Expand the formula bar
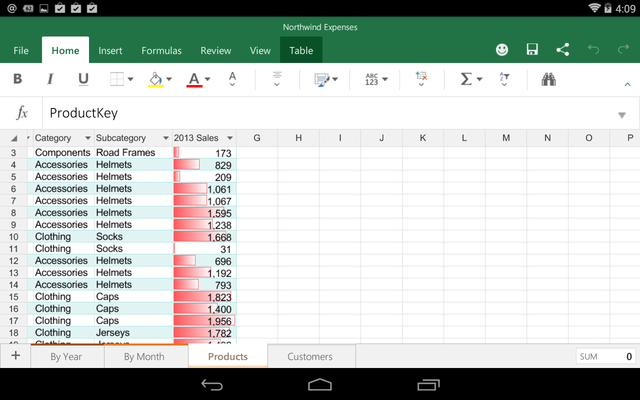 (x=622, y=115)
